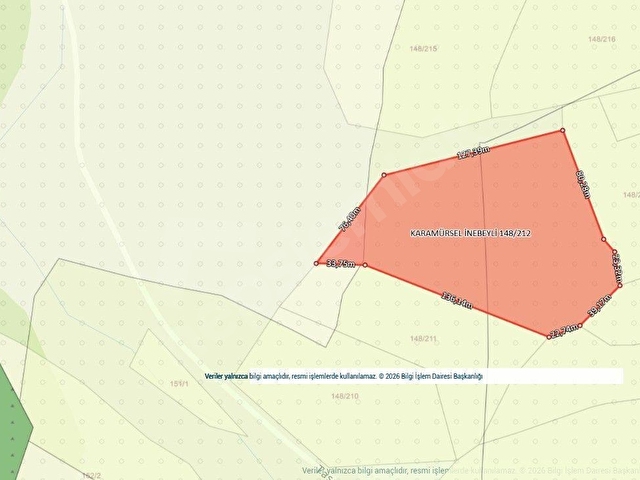Image resolution: width=640 pixels, height=480 pixels.
Task: Select the vertex joining 127,39m and 76,40m edges
Action: (384, 175)
